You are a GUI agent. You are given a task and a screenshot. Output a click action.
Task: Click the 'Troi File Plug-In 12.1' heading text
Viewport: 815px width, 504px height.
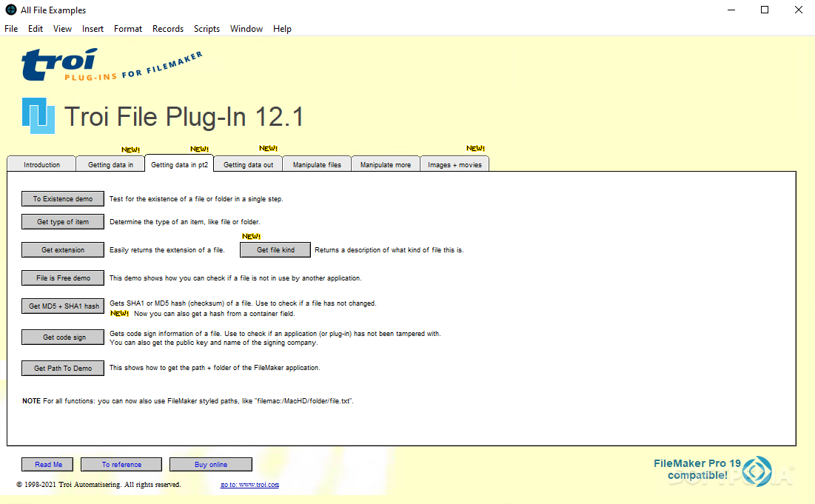184,116
